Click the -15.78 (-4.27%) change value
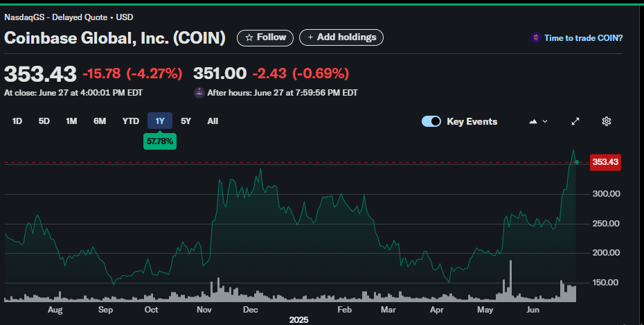The height and width of the screenshot is (325, 644). click(132, 73)
